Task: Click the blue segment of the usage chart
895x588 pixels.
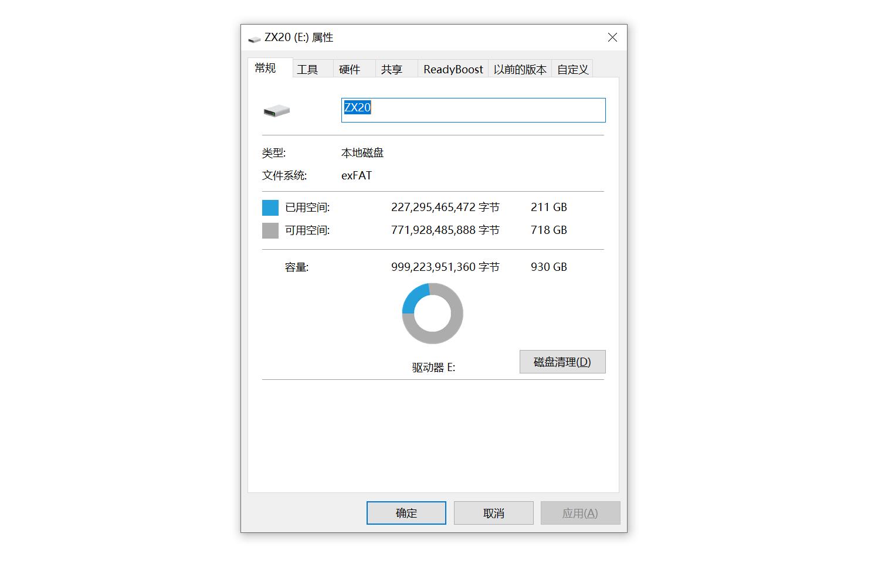Action: (411, 299)
